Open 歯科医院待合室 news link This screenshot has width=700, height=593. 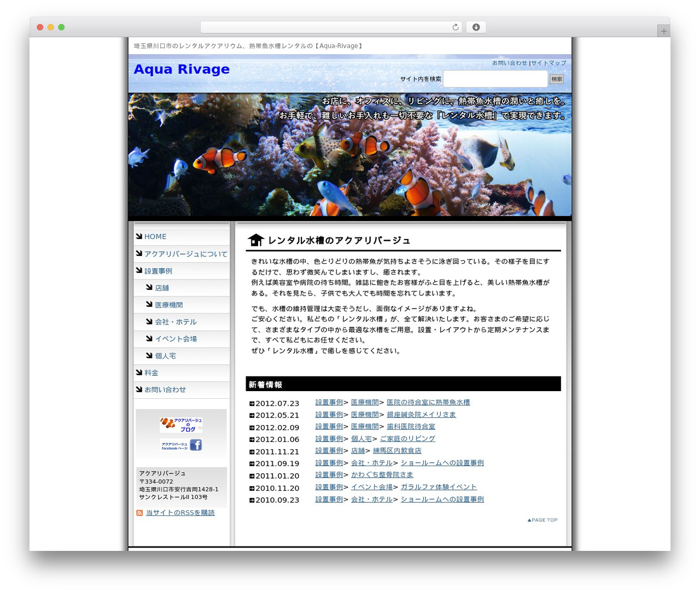pos(411,427)
